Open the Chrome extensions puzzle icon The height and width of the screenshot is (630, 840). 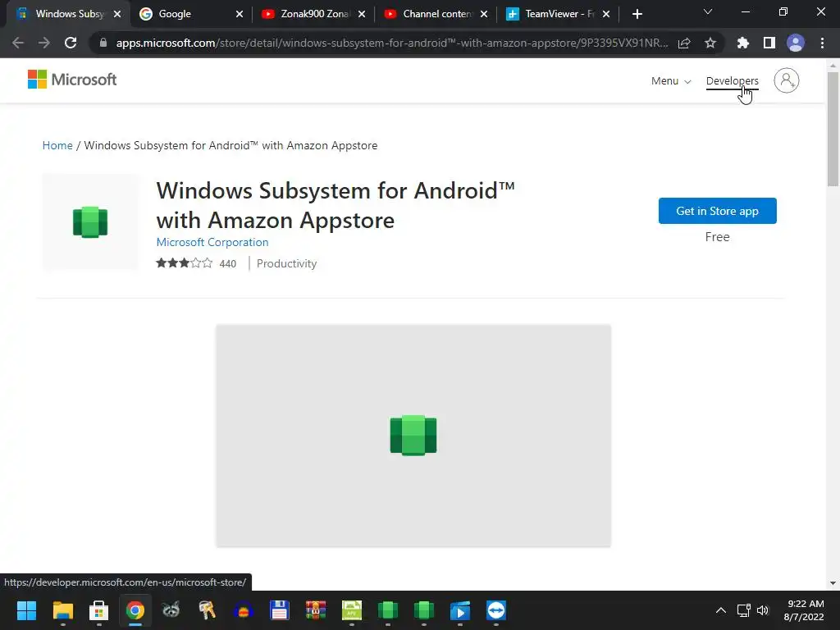743,43
